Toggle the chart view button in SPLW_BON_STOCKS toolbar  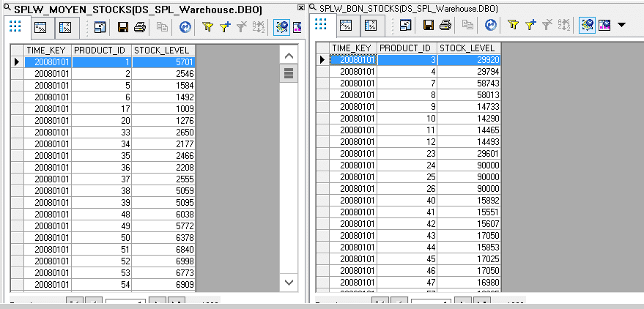[x=604, y=25]
